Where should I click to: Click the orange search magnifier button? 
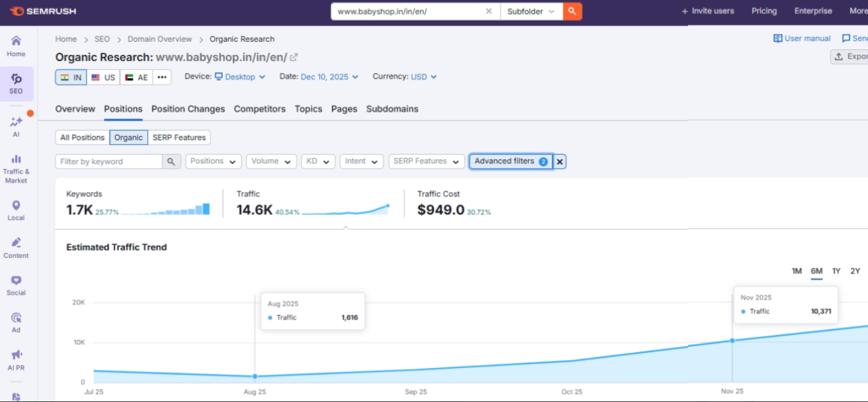tap(572, 12)
